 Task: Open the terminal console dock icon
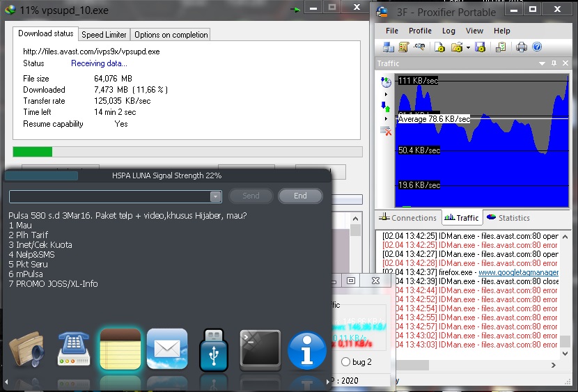[260, 350]
